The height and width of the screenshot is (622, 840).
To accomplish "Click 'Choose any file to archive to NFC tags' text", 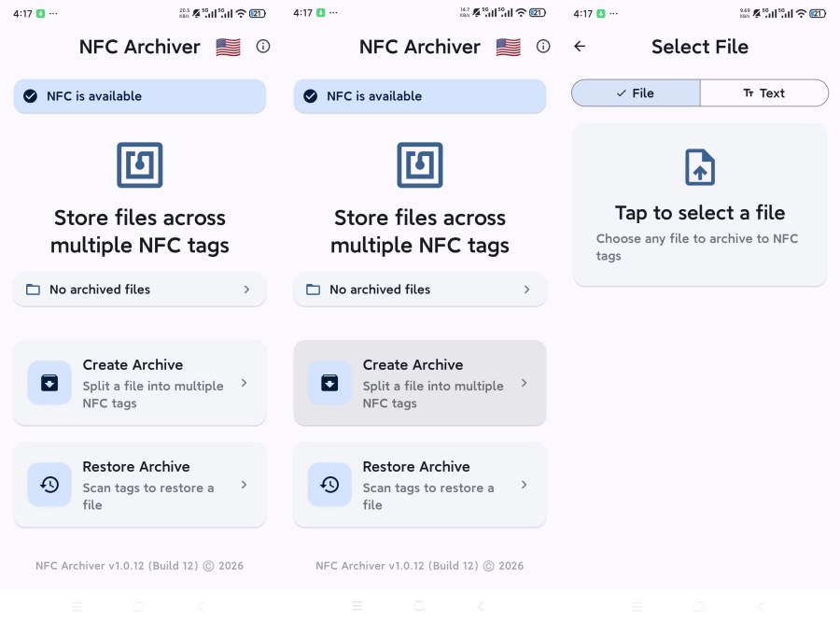I will [x=697, y=247].
